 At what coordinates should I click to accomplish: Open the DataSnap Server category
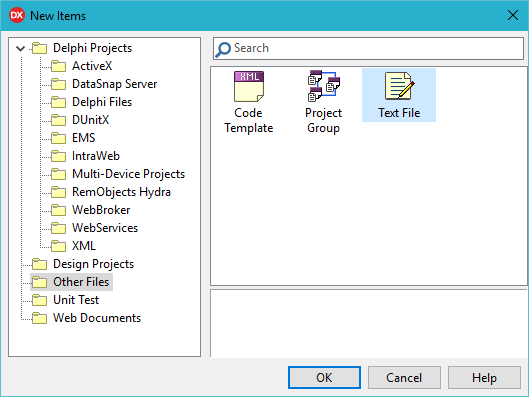[x=114, y=84]
